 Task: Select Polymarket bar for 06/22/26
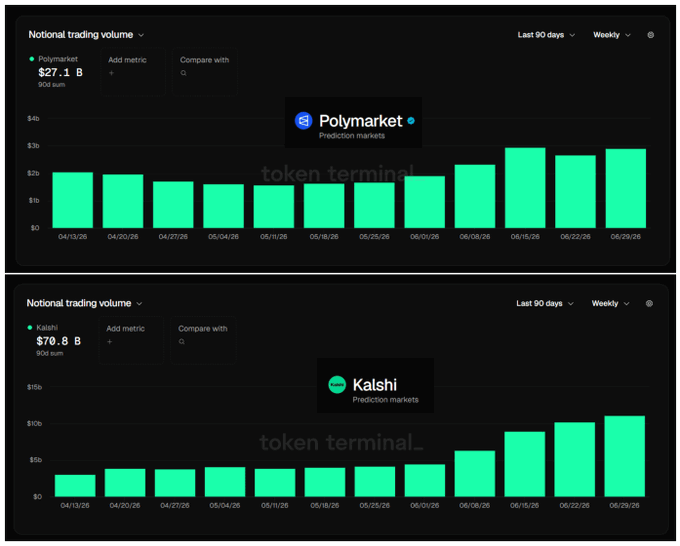click(575, 191)
